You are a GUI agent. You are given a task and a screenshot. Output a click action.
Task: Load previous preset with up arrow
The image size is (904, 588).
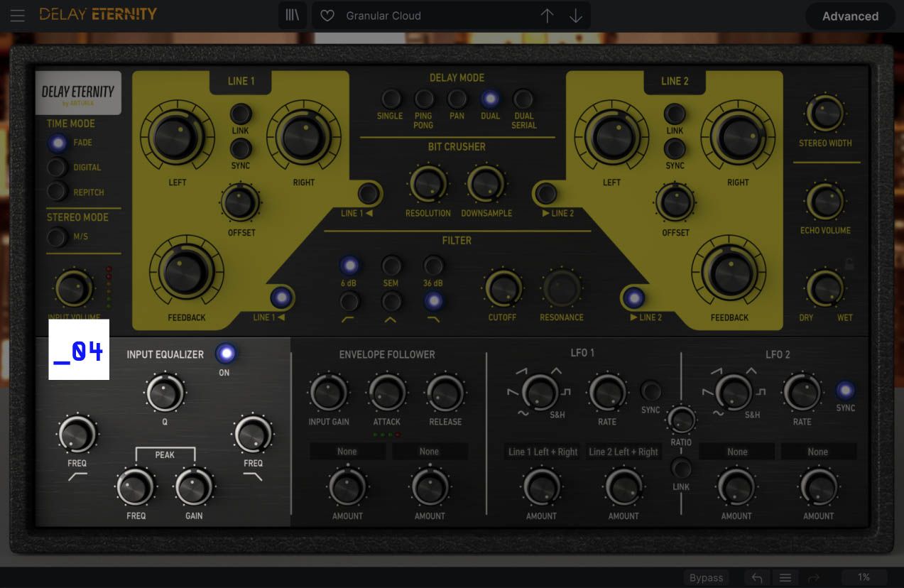click(x=547, y=16)
